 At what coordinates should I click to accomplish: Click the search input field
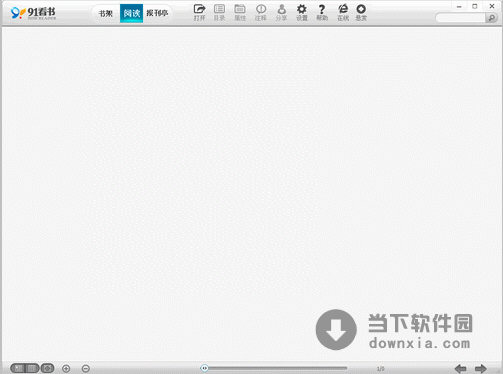click(x=460, y=18)
